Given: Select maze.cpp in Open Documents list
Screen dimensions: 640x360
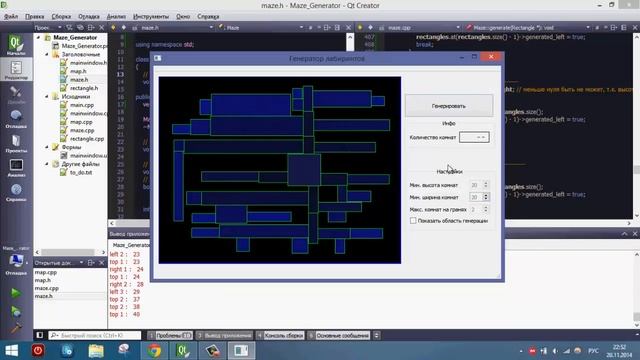Looking at the screenshot, I should pos(47,288).
